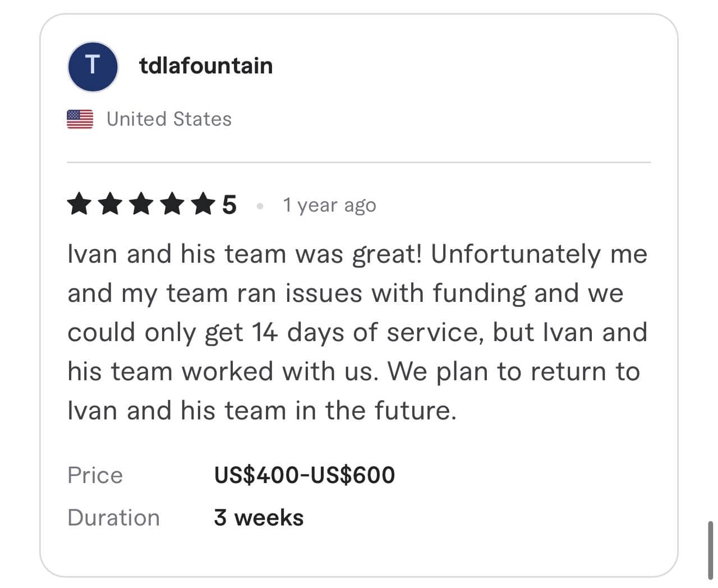Click the second rating star
The width and height of the screenshot is (718, 588).
click(x=110, y=204)
